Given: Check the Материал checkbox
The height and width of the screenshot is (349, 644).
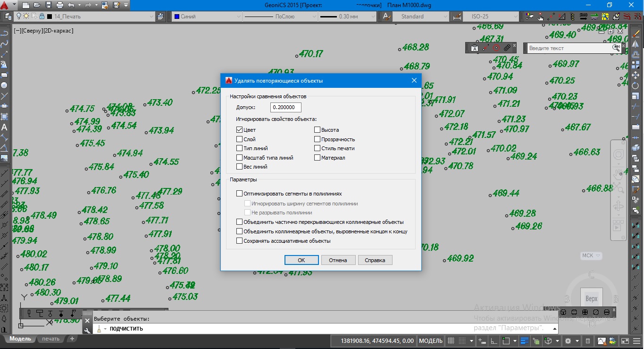Looking at the screenshot, I should pos(318,158).
